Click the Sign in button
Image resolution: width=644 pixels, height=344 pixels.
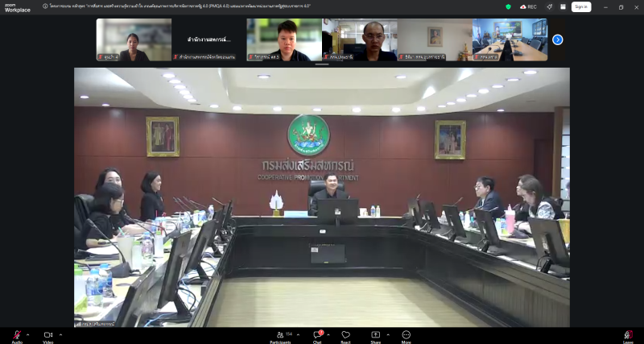[580, 6]
